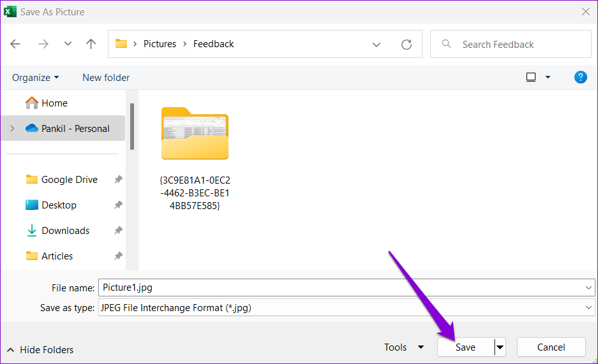Screen dimensions: 598x364
Task: Collapse with Hide Folders
Action: pos(40,349)
